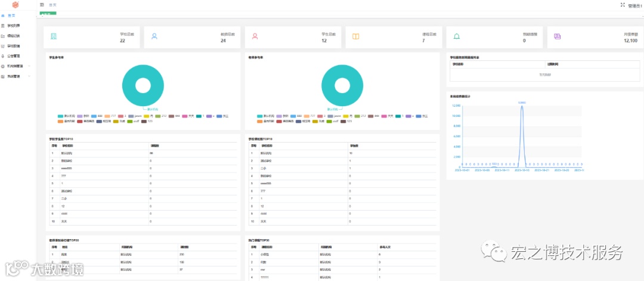Viewport: 644px width, 281px height.
Task: Select the green active page tab below the breadcrumb
Action: pyautogui.click(x=48, y=14)
